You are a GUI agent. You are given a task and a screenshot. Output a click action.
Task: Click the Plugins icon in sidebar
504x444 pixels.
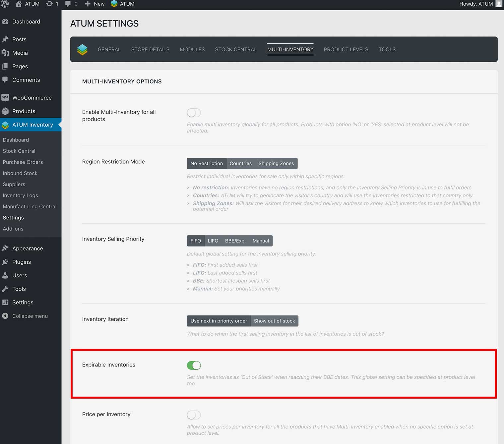5,262
